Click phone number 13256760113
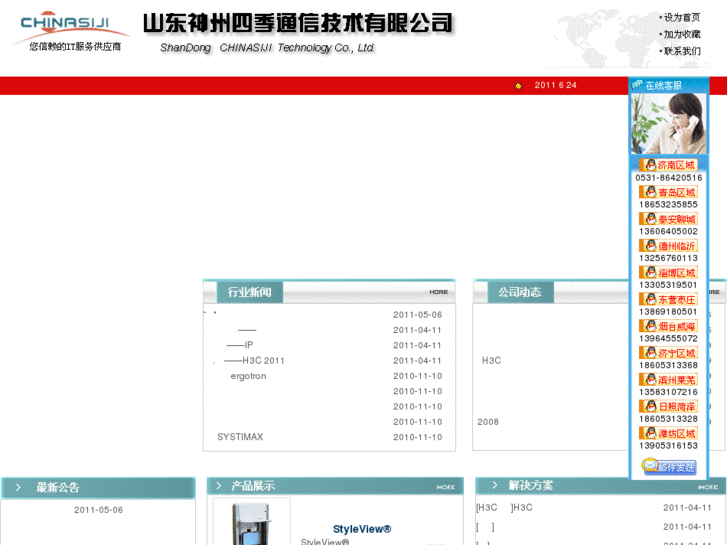Screen dimensions: 727x545 (x=668, y=258)
